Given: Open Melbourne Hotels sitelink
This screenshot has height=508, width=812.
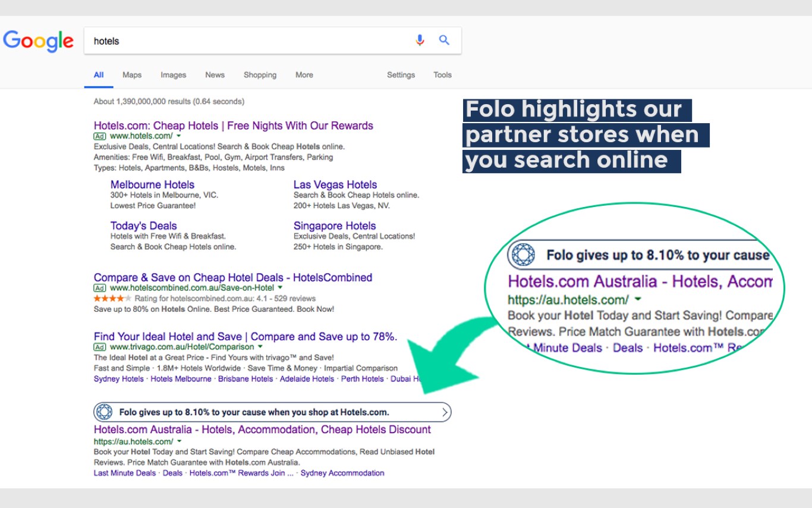Looking at the screenshot, I should coord(152,184).
